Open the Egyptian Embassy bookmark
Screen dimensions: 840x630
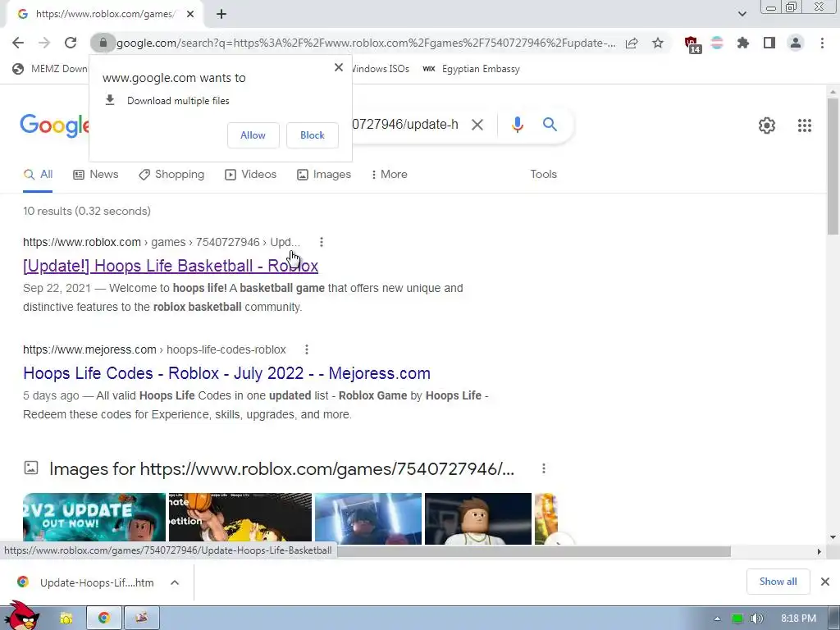click(471, 69)
